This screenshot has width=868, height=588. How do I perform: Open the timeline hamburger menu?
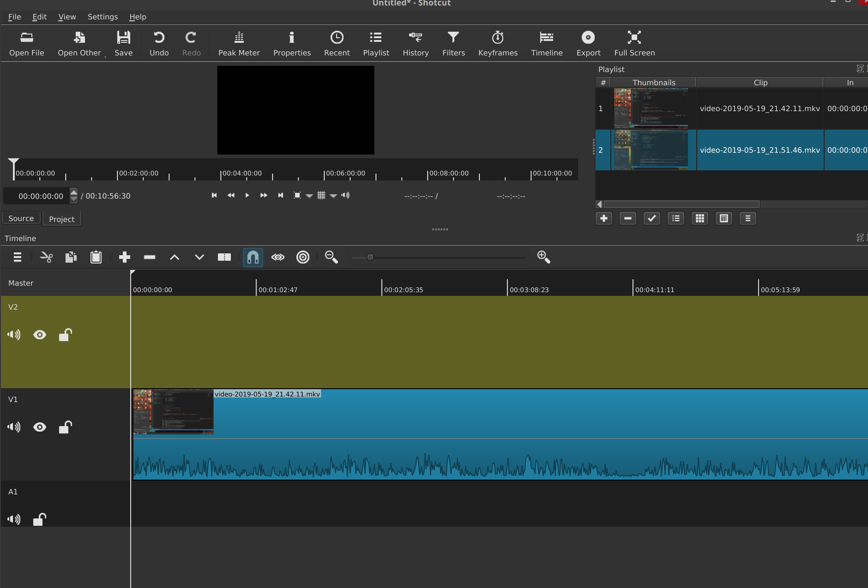(x=17, y=257)
